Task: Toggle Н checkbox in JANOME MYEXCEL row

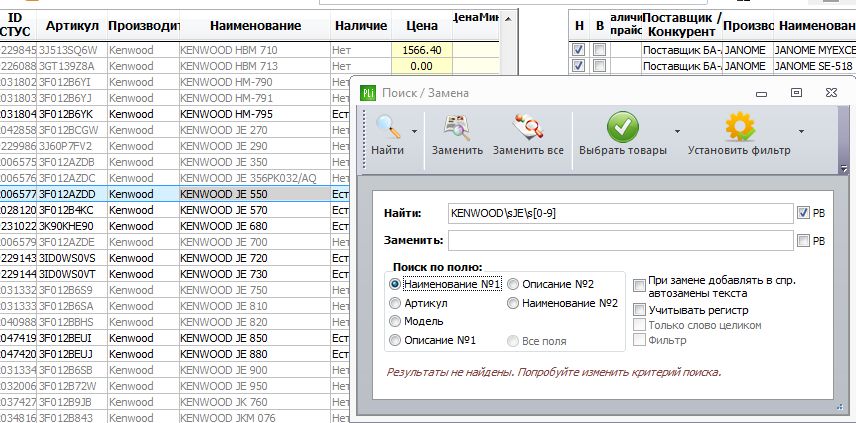Action: (x=579, y=50)
